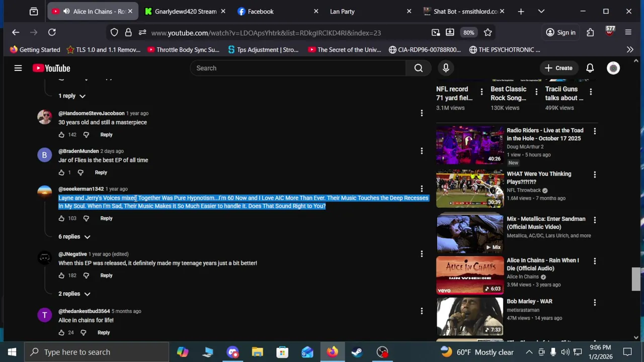Image resolution: width=644 pixels, height=362 pixels.
Task: Open the Firefox extensions puzzle icon
Action: [590, 32]
